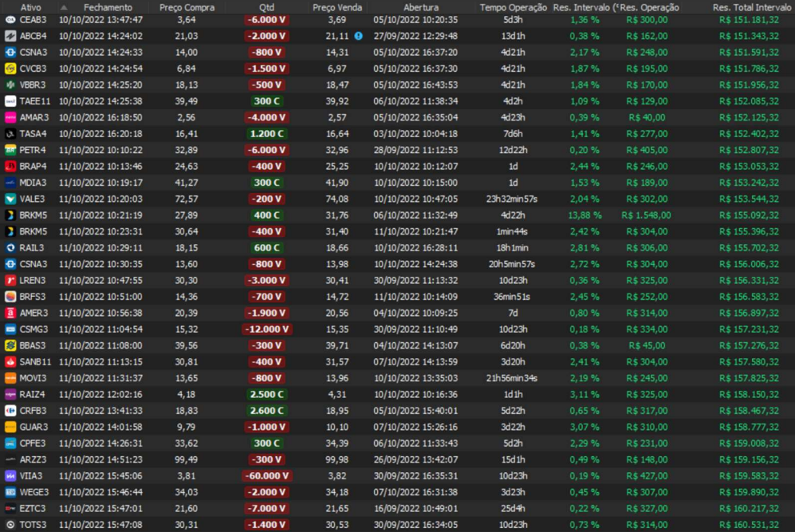This screenshot has width=795, height=532.
Task: Click the Tempo Operação column header
Action: point(512,7)
